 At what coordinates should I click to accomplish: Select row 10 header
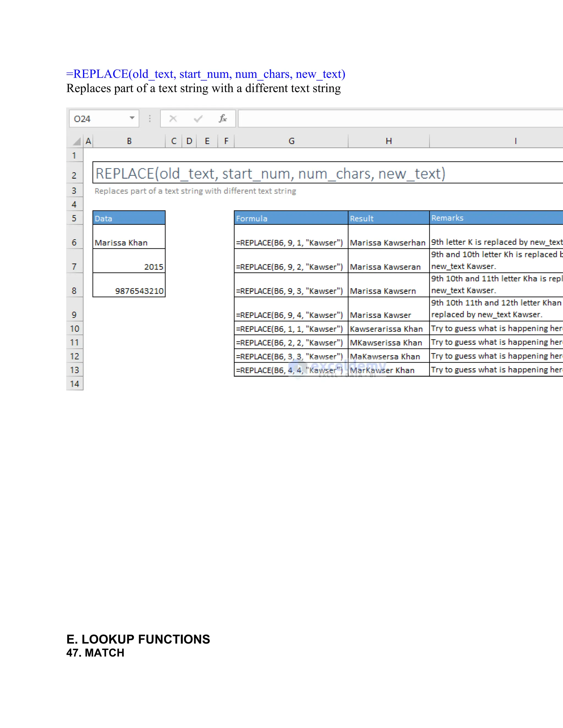(x=74, y=329)
